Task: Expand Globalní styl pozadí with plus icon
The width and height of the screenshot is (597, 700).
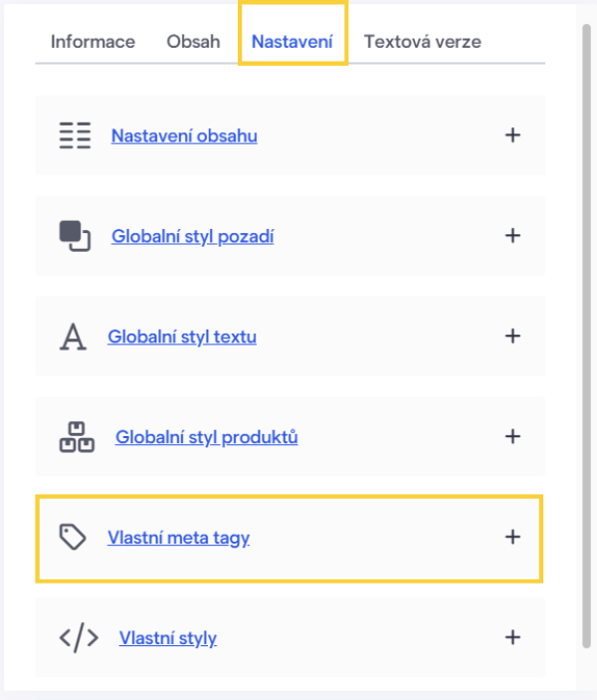Action: [x=512, y=236]
